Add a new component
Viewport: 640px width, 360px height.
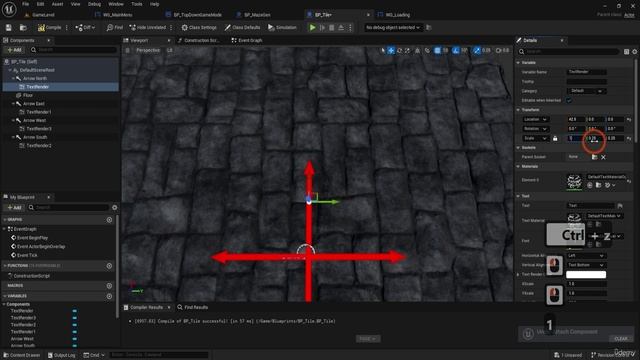(15, 50)
